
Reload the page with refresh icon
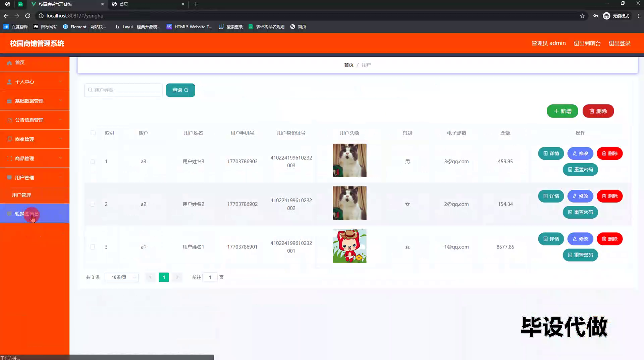(x=28, y=16)
